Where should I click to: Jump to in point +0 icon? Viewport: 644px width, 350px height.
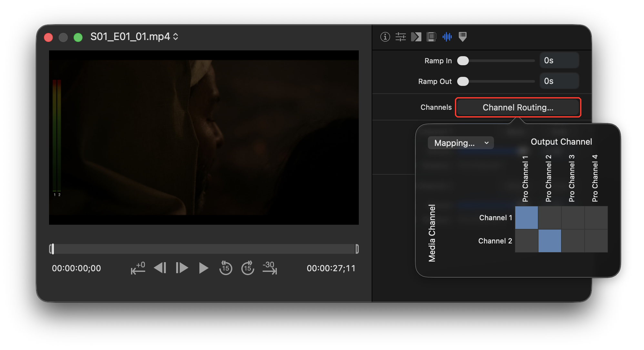[x=138, y=268]
